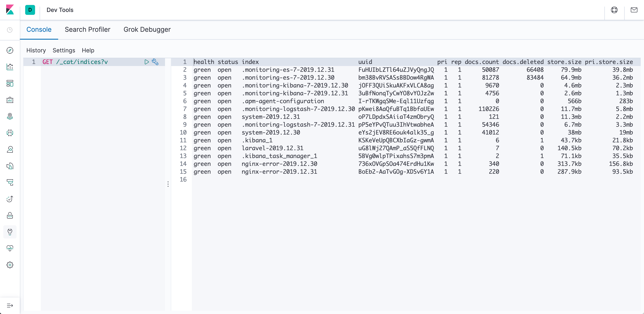Click output line number 16
The image size is (644, 314).
(x=183, y=179)
